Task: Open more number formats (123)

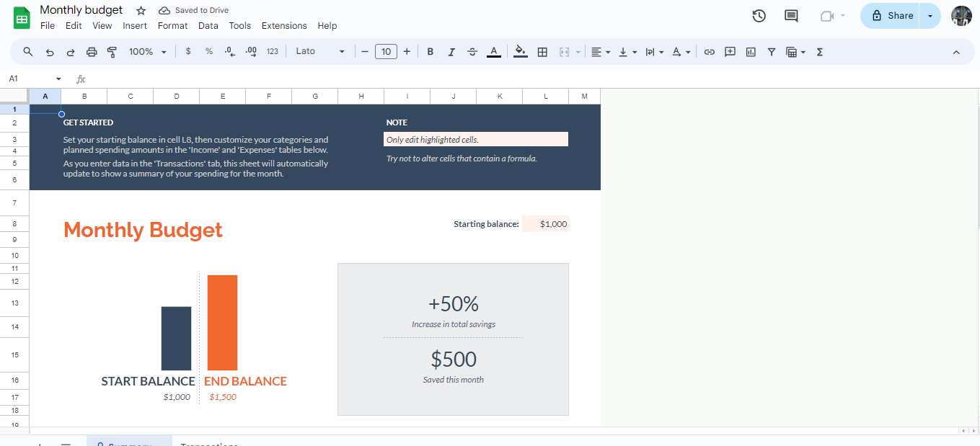Action: [x=273, y=52]
